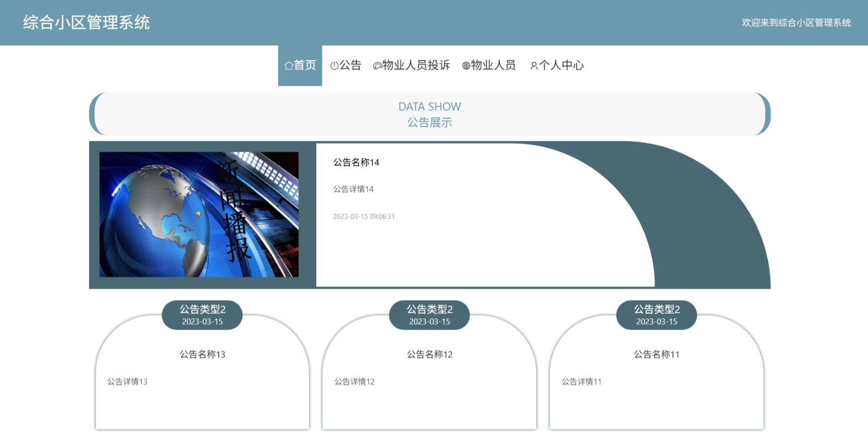Click 公告类型2 badge above 公告名称11
The image size is (868, 440).
[656, 315]
